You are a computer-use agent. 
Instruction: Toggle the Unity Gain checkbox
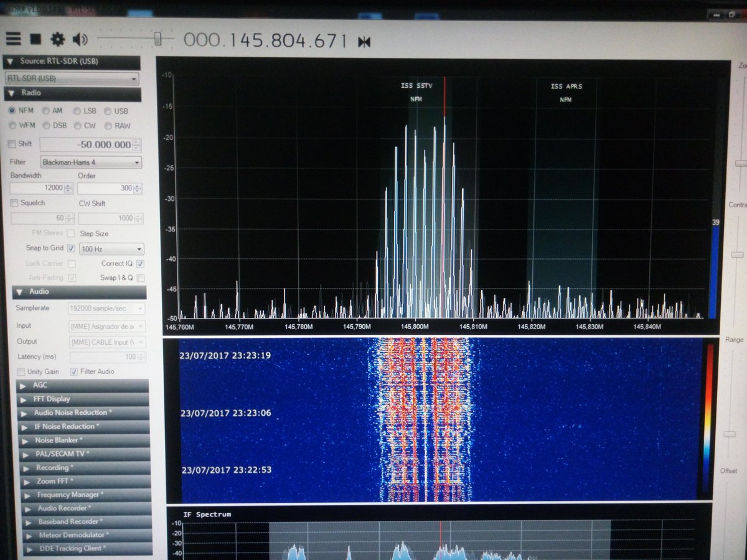coord(22,371)
